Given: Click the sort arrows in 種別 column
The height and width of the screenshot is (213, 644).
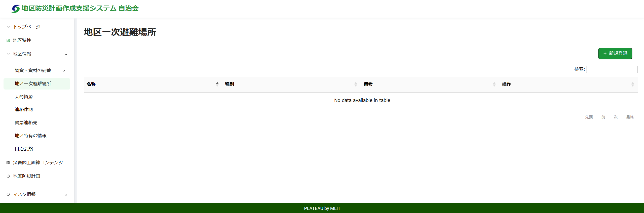Looking at the screenshot, I should tap(356, 84).
